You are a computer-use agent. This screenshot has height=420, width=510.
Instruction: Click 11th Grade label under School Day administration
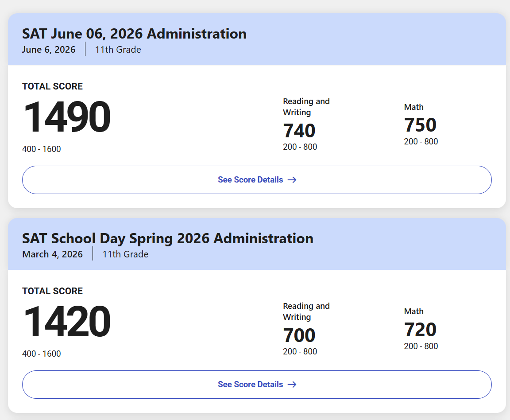tap(126, 254)
